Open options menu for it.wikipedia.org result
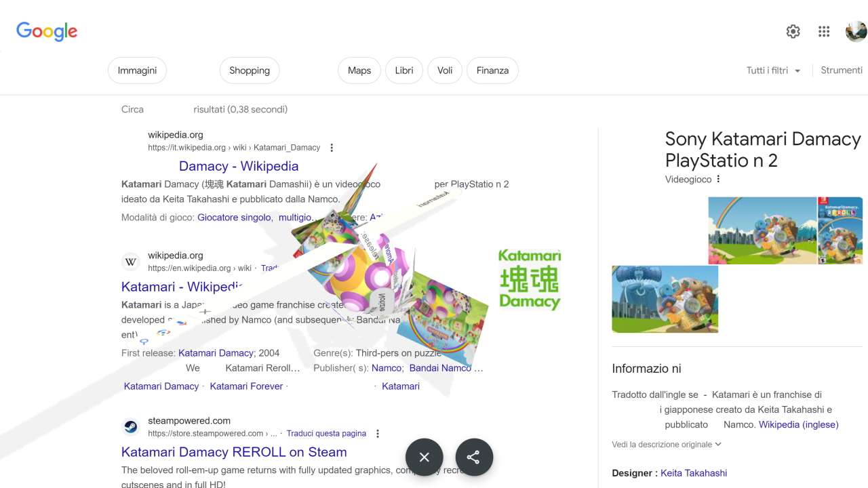The width and height of the screenshot is (868, 488). point(332,148)
